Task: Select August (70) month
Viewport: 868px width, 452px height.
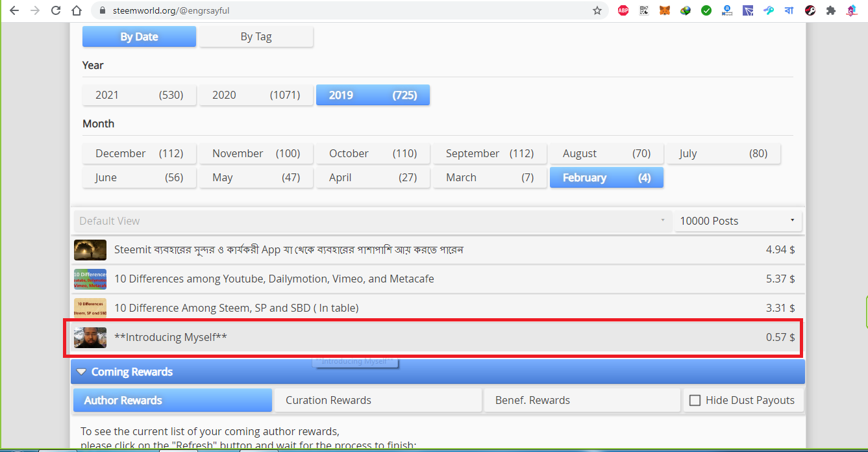Action: [606, 153]
